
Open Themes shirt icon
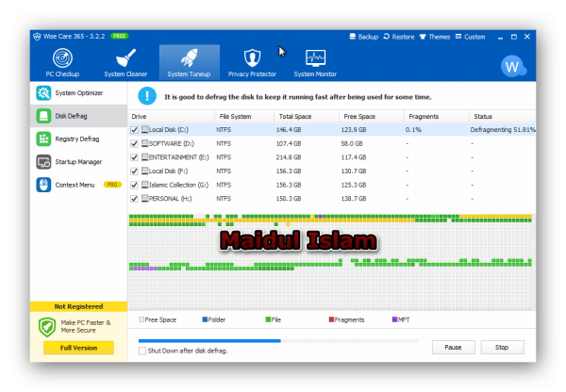pyautogui.click(x=423, y=37)
